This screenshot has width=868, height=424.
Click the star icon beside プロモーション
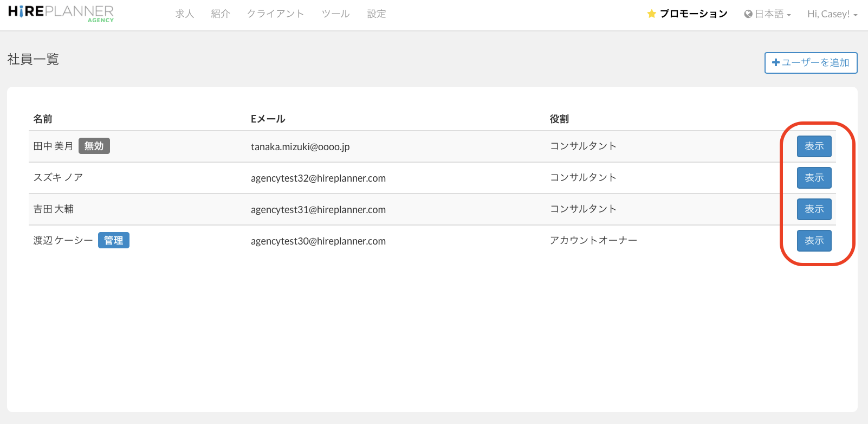point(651,14)
